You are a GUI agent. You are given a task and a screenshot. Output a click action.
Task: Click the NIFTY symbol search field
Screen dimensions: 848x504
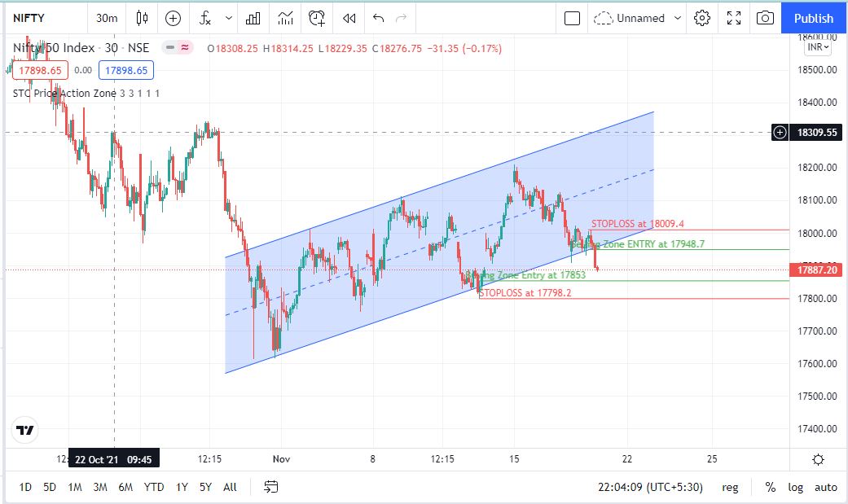tap(41, 18)
